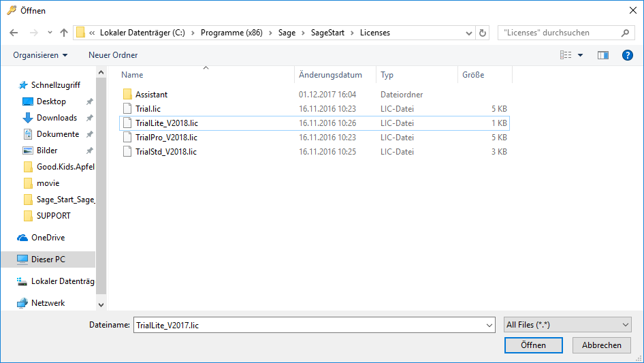Open the view options dropdown arrow
The width and height of the screenshot is (644, 363).
pyautogui.click(x=580, y=55)
